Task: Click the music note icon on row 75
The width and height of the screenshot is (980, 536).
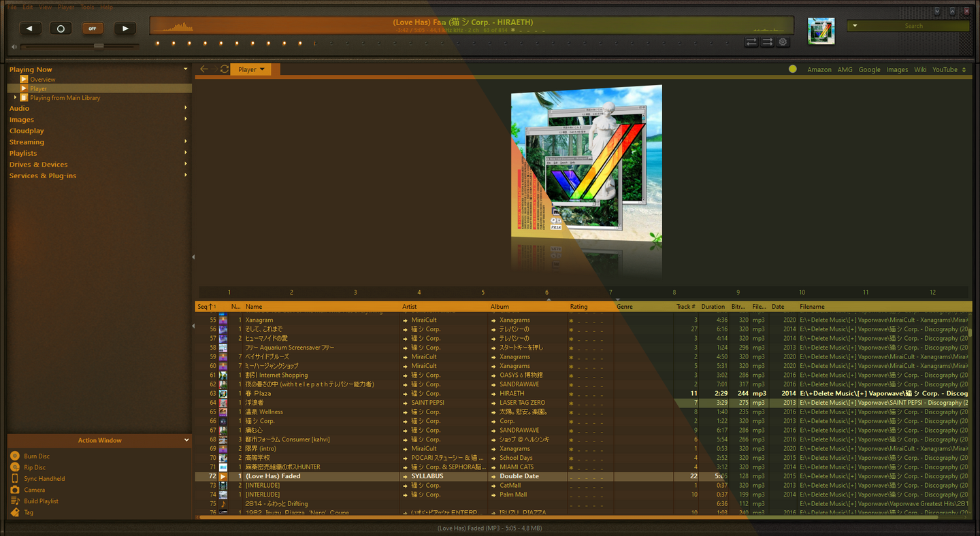Action: (x=223, y=504)
